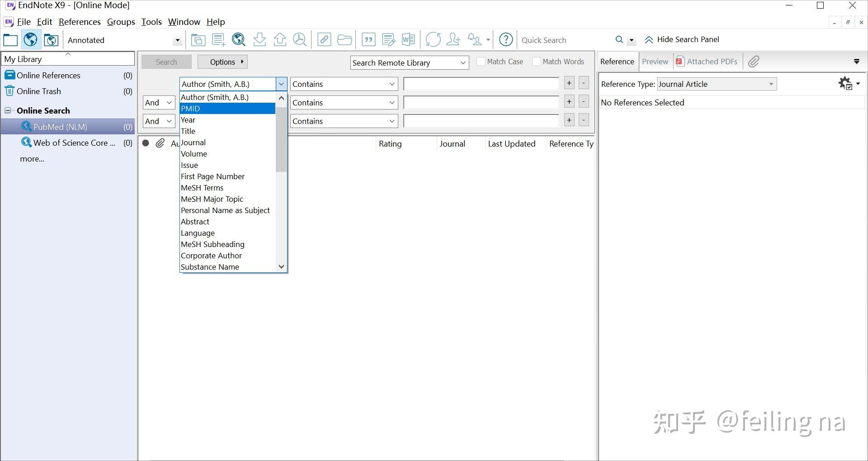868x461 pixels.
Task: Open the Annotated output style dropdown
Action: 177,40
